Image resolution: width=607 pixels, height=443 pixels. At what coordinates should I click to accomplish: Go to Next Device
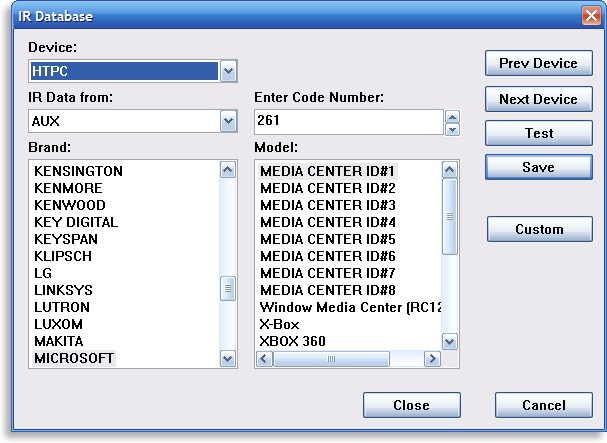538,99
